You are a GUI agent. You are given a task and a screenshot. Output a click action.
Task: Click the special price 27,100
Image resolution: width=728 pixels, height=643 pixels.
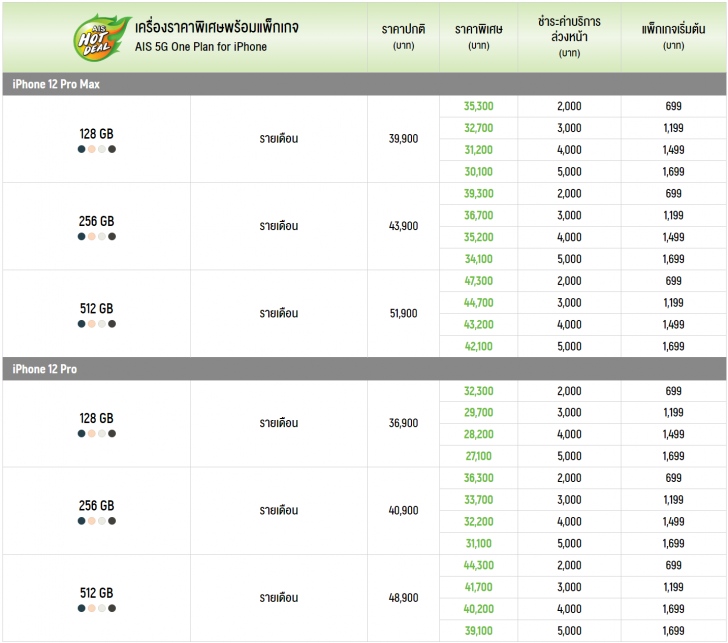[479, 456]
